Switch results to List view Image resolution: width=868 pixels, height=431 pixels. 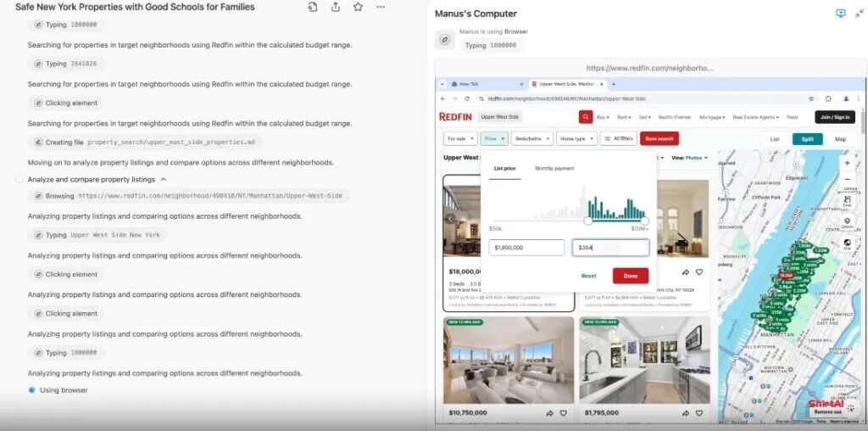tap(775, 139)
